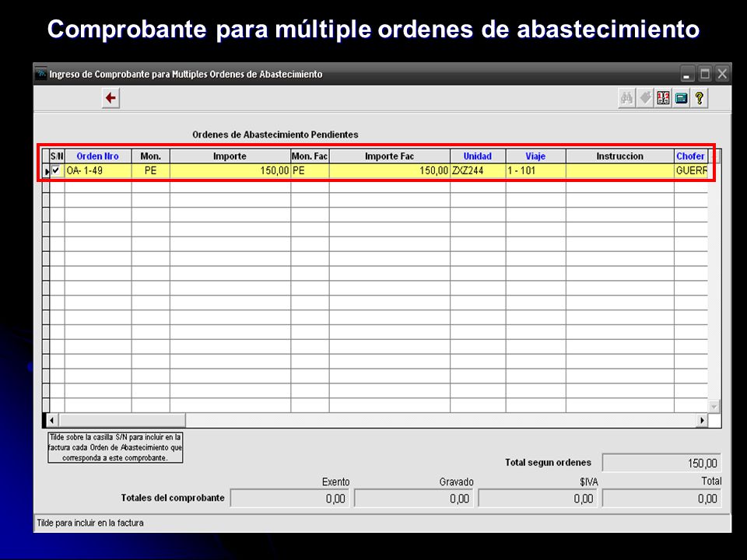Click the Unidad cell ZXZ244
This screenshot has width=747, height=560.
(478, 171)
